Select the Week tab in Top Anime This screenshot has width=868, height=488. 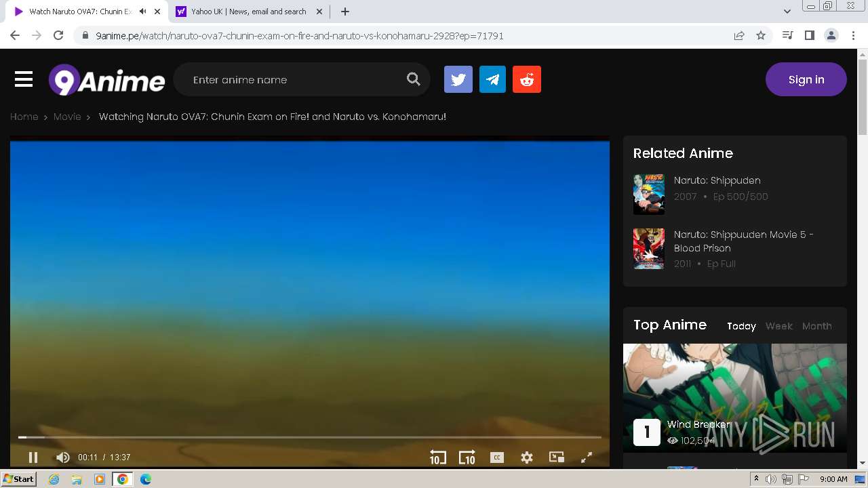pos(779,326)
